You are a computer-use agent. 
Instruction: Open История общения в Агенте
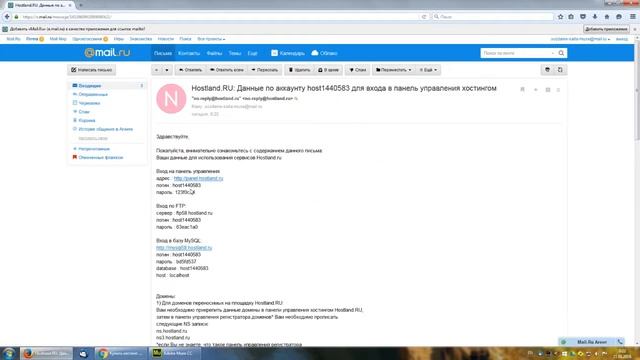pos(105,129)
